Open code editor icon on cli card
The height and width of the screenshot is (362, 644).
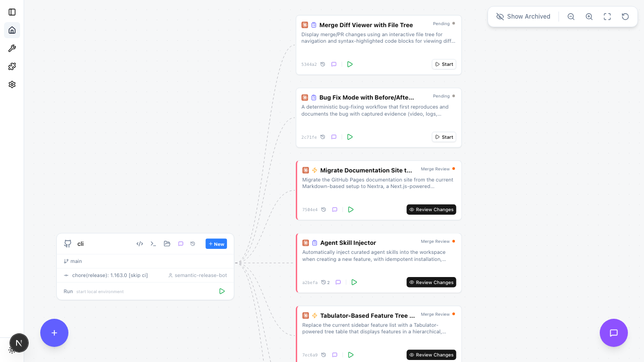click(x=140, y=244)
